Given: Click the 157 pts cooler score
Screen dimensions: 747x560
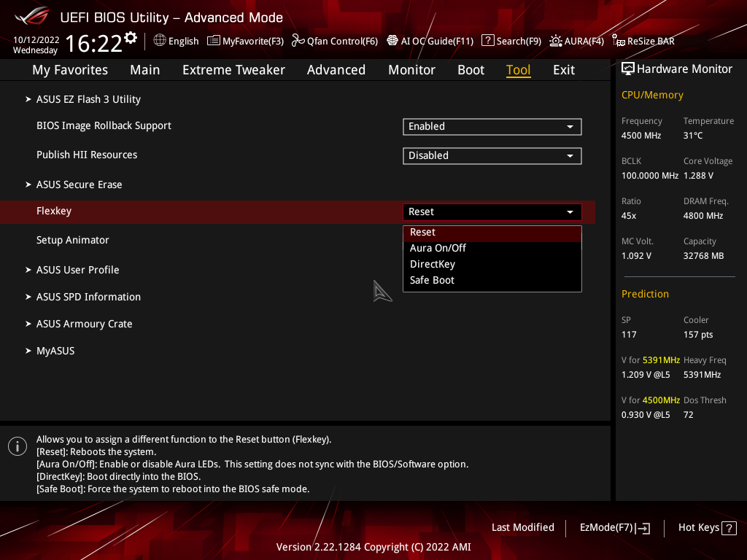Looking at the screenshot, I should pyautogui.click(x=698, y=335).
